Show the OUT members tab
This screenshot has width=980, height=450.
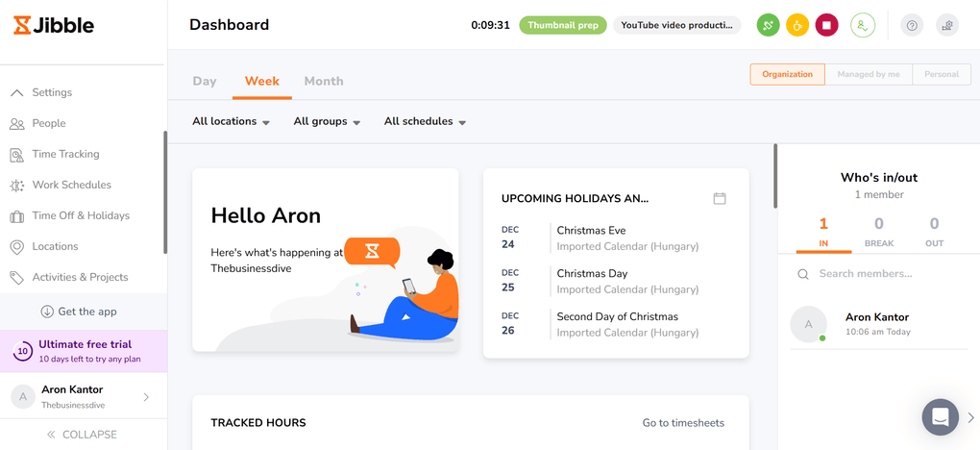click(x=935, y=232)
